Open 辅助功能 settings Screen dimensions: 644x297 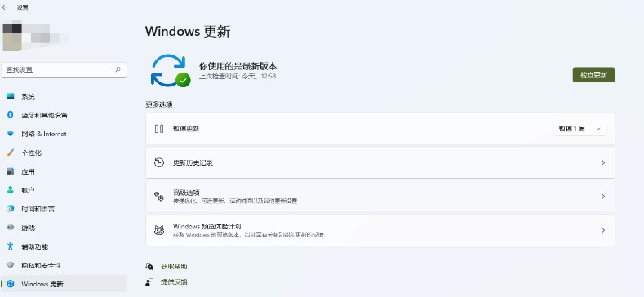[64, 247]
